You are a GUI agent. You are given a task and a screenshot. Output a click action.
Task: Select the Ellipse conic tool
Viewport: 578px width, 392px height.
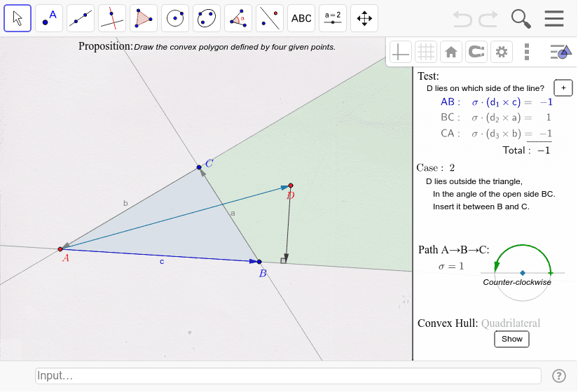[207, 18]
